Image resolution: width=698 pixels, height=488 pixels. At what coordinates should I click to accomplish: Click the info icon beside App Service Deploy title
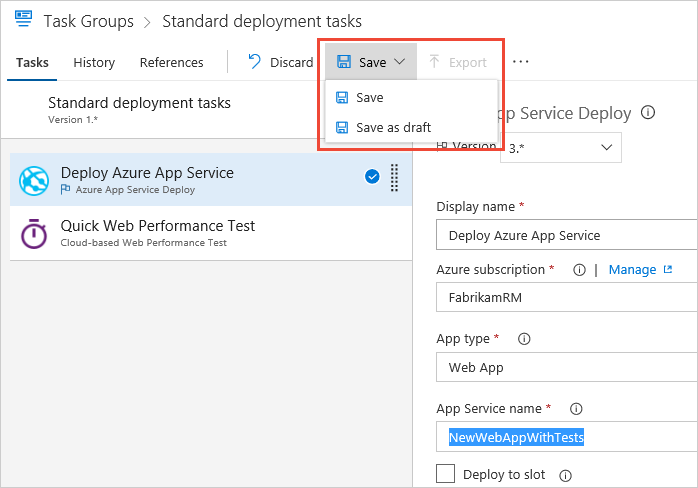click(648, 113)
